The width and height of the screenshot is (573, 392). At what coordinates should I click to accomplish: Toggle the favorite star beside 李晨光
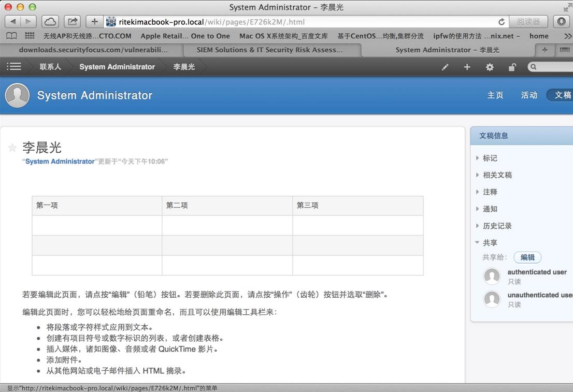pos(12,148)
